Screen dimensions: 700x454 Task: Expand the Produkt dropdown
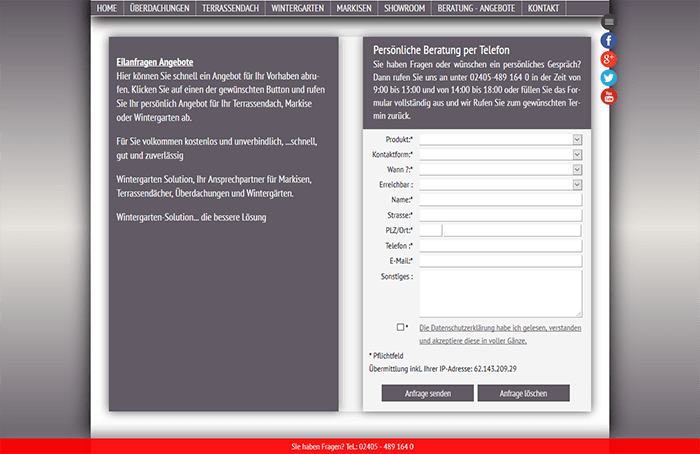pyautogui.click(x=499, y=140)
